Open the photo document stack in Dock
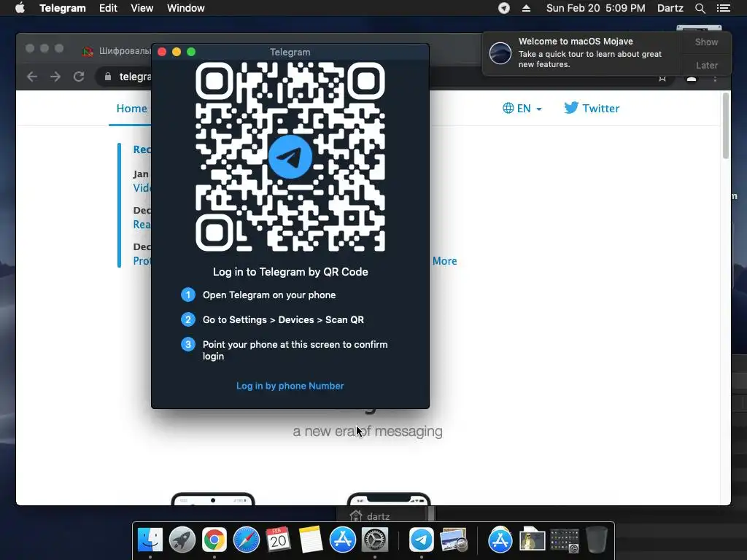 (x=532, y=540)
